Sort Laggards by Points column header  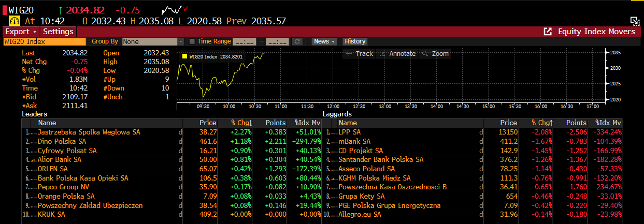pyautogui.click(x=576, y=123)
